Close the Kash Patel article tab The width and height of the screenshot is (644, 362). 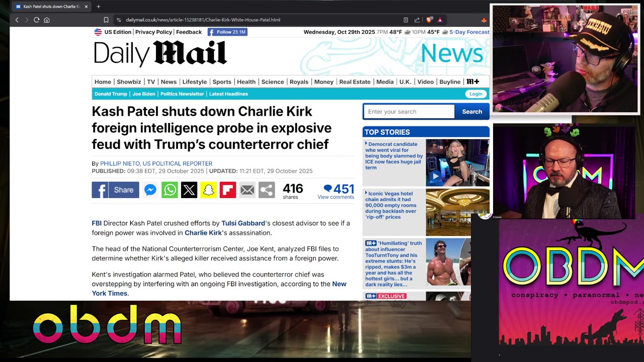pyautogui.click(x=86, y=7)
